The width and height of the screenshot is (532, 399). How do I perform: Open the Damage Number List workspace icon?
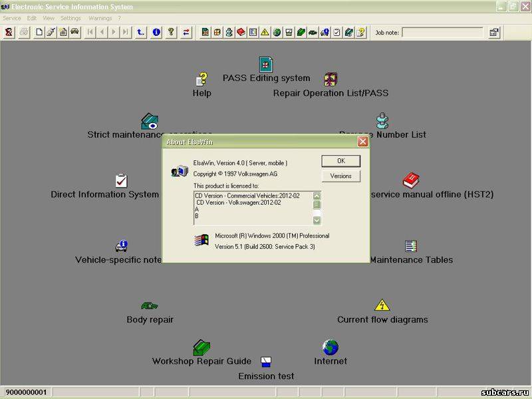pos(382,121)
